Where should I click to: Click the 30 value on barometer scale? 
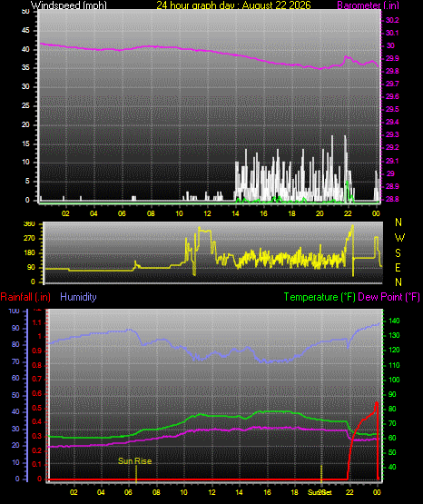(x=390, y=45)
